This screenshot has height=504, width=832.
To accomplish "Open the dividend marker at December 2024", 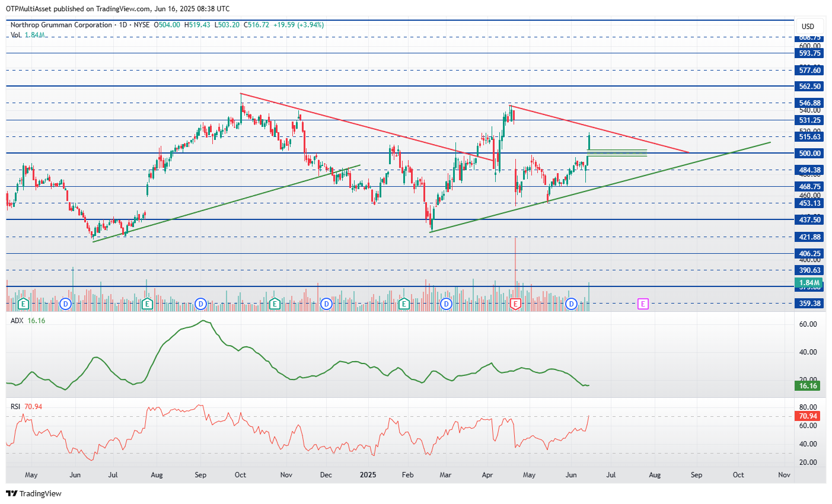I will tap(326, 304).
